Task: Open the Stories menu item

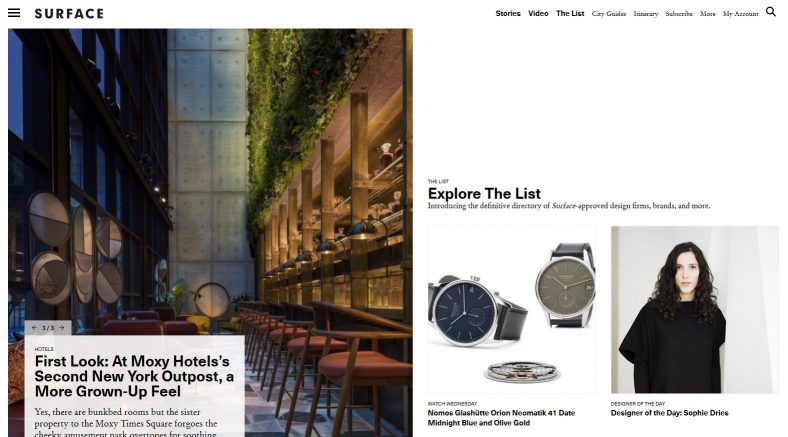Action: click(x=508, y=14)
